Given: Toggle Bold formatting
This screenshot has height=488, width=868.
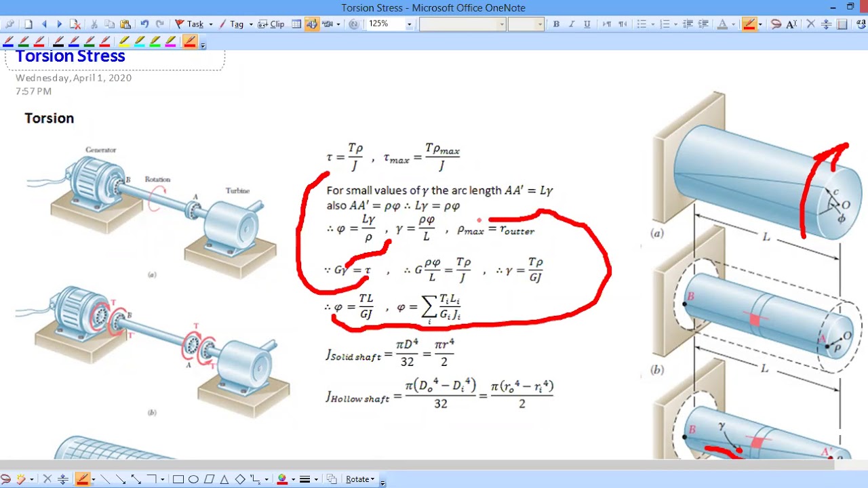Looking at the screenshot, I should point(556,24).
